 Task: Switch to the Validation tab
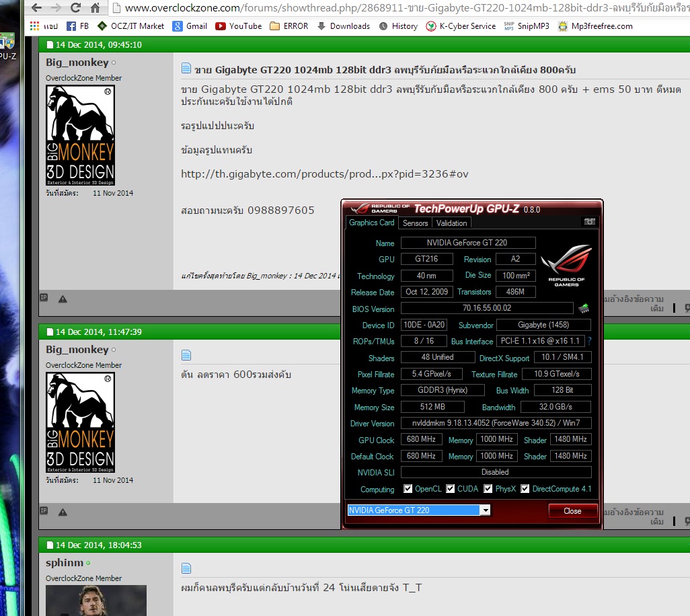coord(451,223)
